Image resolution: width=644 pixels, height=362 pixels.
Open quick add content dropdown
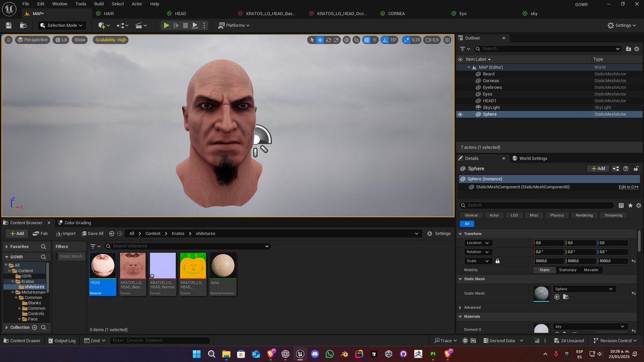point(104,25)
